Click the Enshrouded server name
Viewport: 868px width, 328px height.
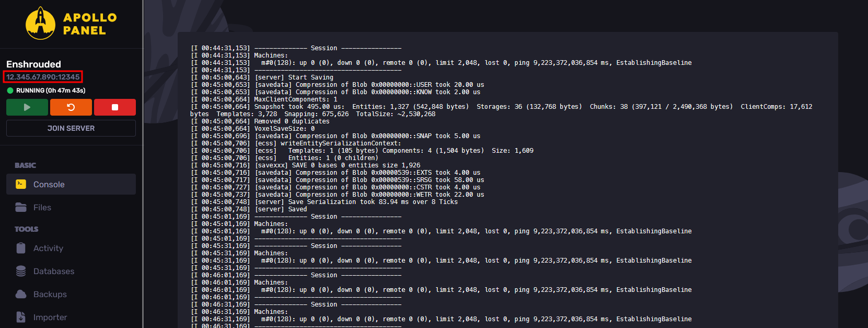33,64
